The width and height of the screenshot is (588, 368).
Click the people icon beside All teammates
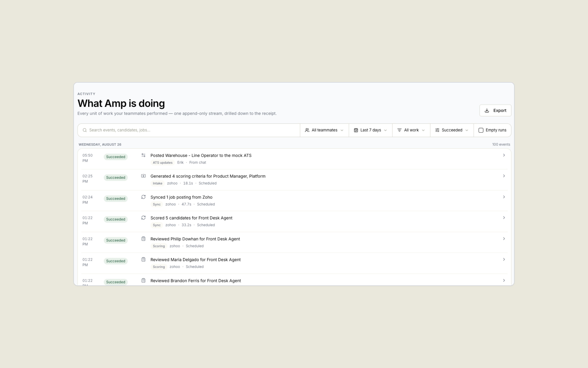(307, 130)
